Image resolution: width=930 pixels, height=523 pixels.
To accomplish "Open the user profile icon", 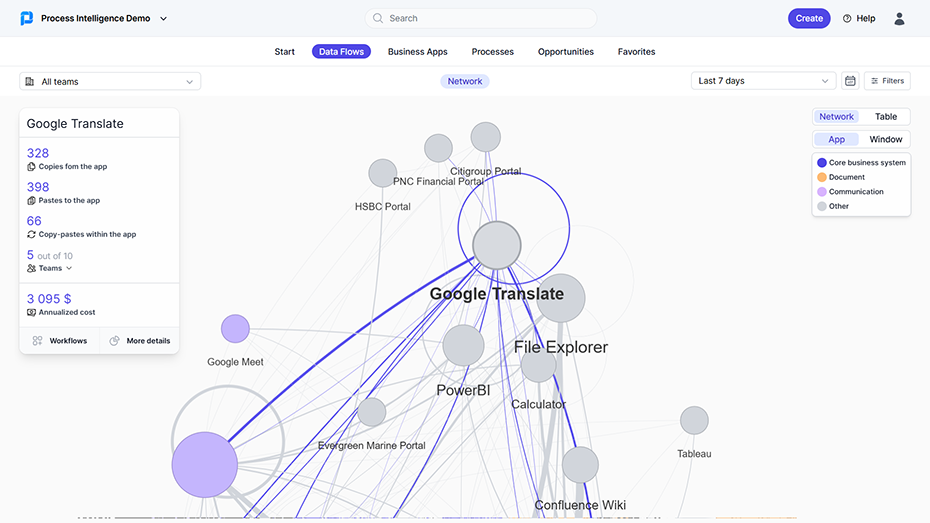I will pyautogui.click(x=899, y=19).
